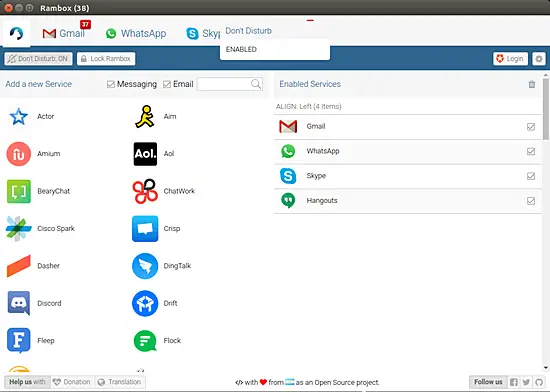Add the Amium service icon

tap(19, 154)
